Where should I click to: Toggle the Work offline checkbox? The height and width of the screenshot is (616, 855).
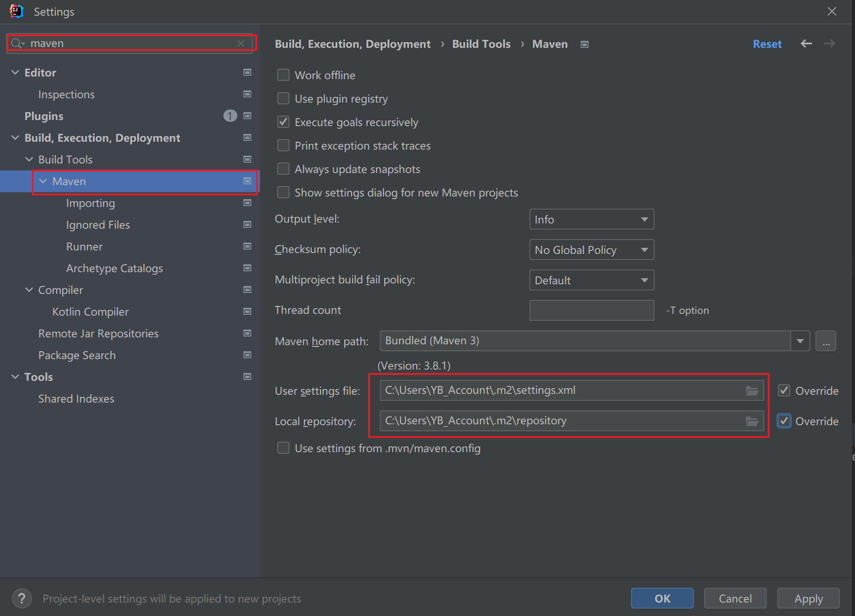click(x=283, y=74)
